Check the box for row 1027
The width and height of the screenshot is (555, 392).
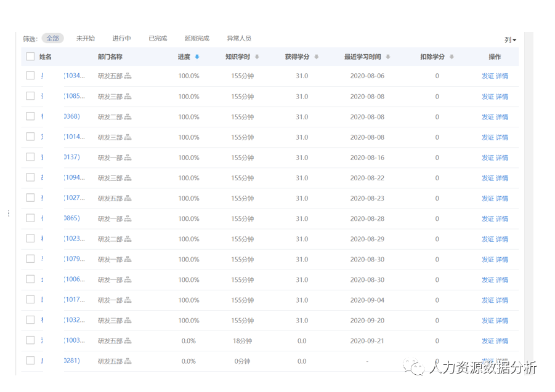[x=30, y=198]
